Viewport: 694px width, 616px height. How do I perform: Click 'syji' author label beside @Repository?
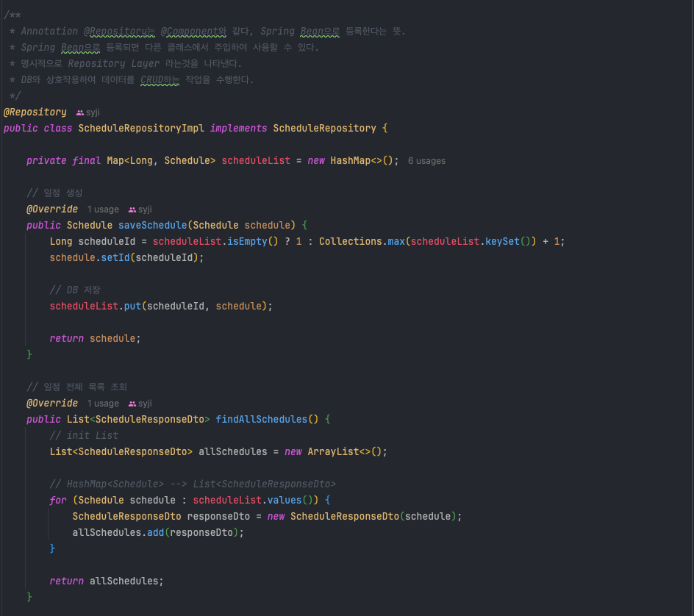[93, 112]
